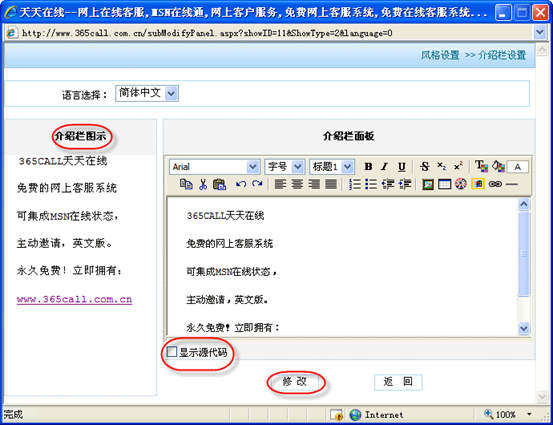This screenshot has width=553, height=425.
Task: Undo the last edit
Action: click(x=241, y=184)
